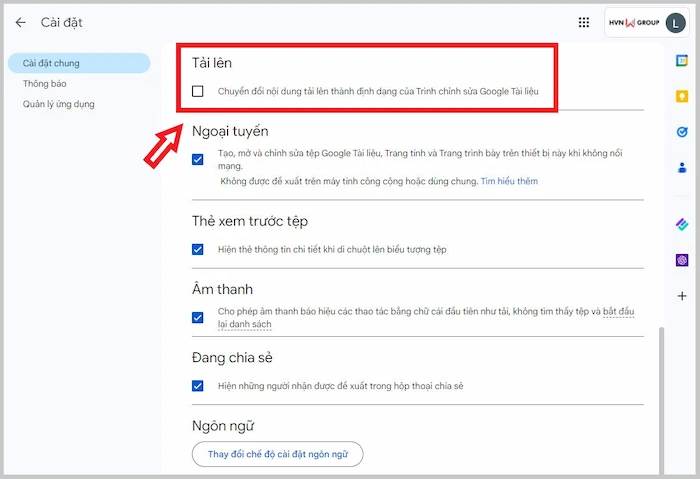
Task: Select the Cài đặt chung tab
Action: pos(79,63)
